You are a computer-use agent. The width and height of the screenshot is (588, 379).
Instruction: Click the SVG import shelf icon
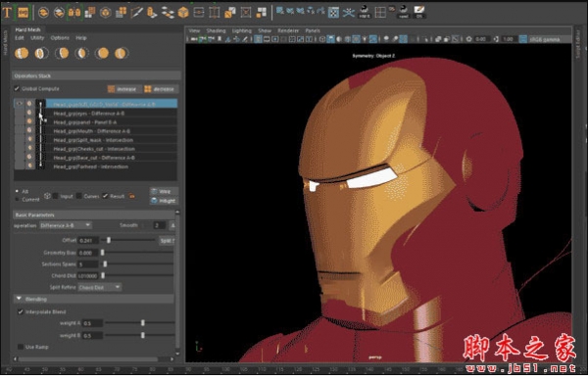pos(23,13)
